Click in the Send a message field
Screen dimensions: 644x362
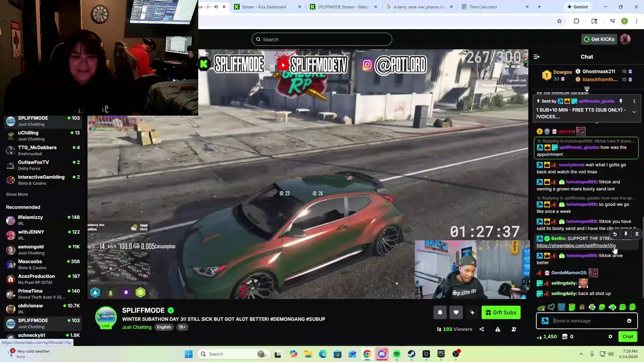click(587, 321)
